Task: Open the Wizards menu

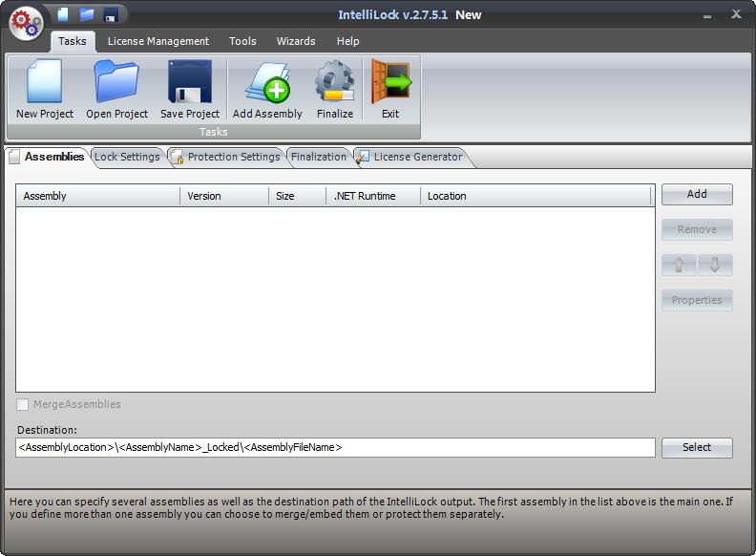Action: (x=296, y=41)
